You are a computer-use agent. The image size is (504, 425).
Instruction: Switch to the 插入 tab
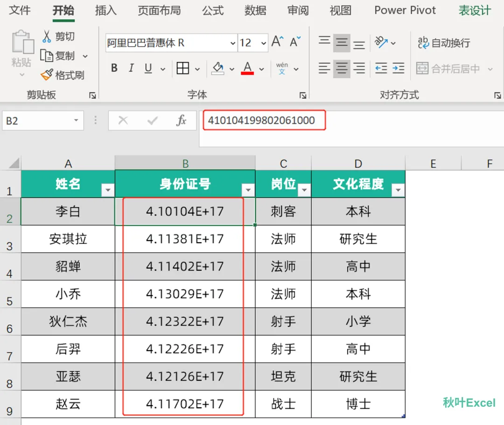click(x=106, y=10)
